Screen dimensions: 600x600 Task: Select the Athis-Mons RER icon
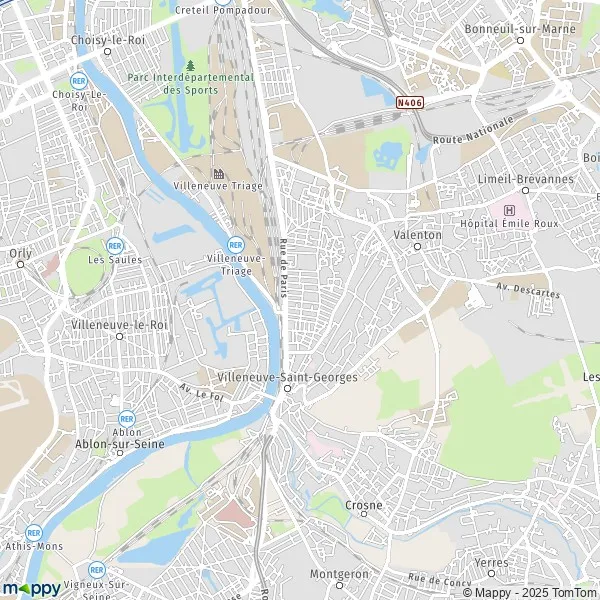(34, 533)
